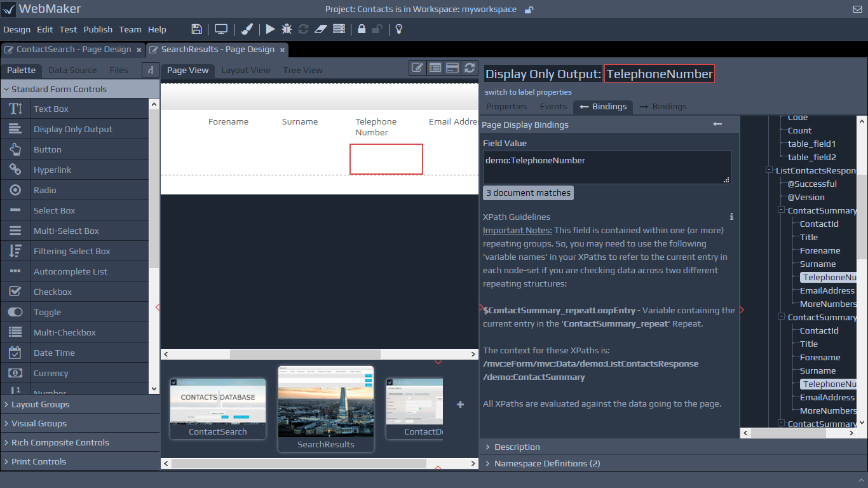Pick the Radio control from the palette
This screenshot has height=488, width=868.
click(74, 190)
